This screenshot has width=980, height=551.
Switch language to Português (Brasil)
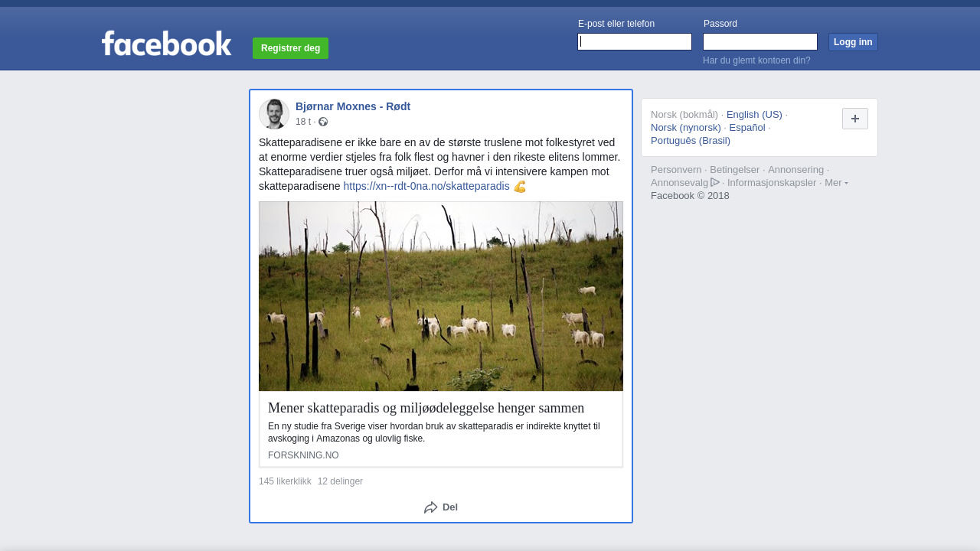(691, 141)
